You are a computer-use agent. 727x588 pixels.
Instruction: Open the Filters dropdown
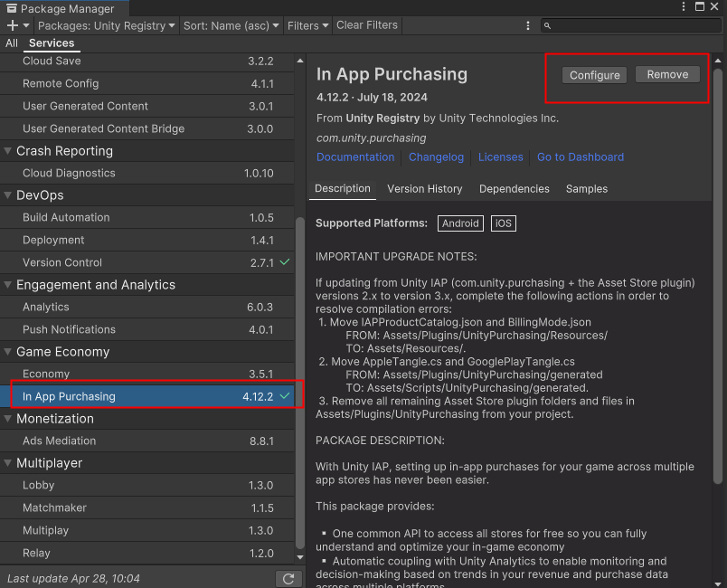click(307, 25)
